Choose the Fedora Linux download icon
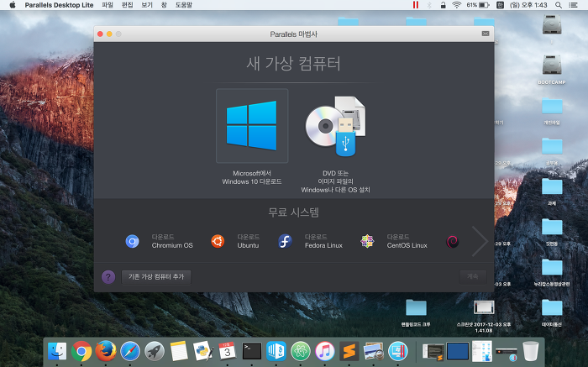This screenshot has height=367, width=588. point(285,241)
